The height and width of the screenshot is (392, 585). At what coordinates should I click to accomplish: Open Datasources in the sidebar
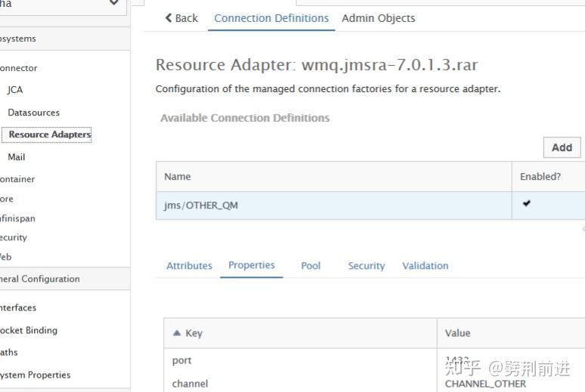(33, 113)
